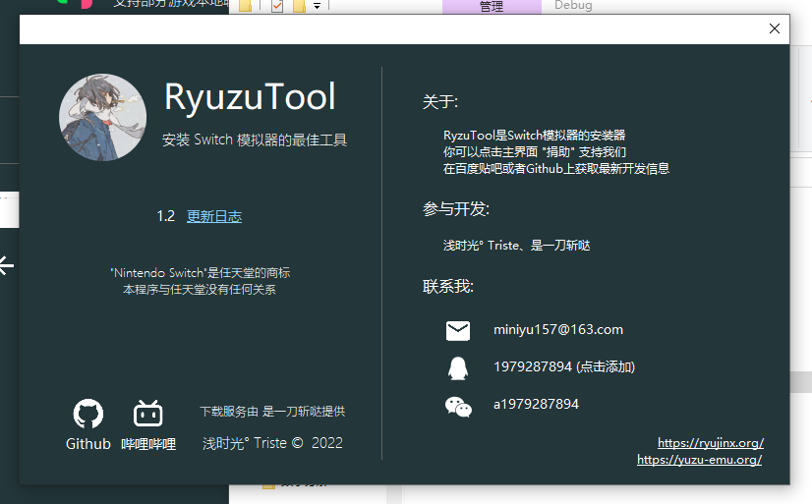Click the QQ penguin icon
Viewport: 812px width, 504px height.
point(458,367)
